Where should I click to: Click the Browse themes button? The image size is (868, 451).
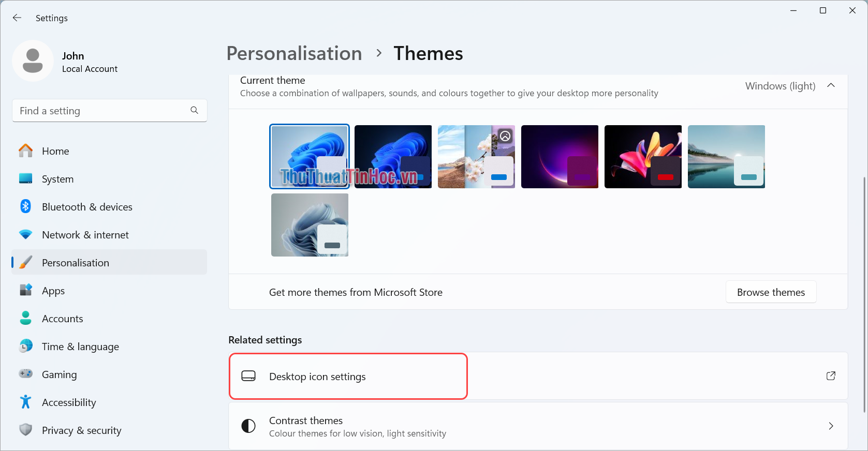(771, 292)
